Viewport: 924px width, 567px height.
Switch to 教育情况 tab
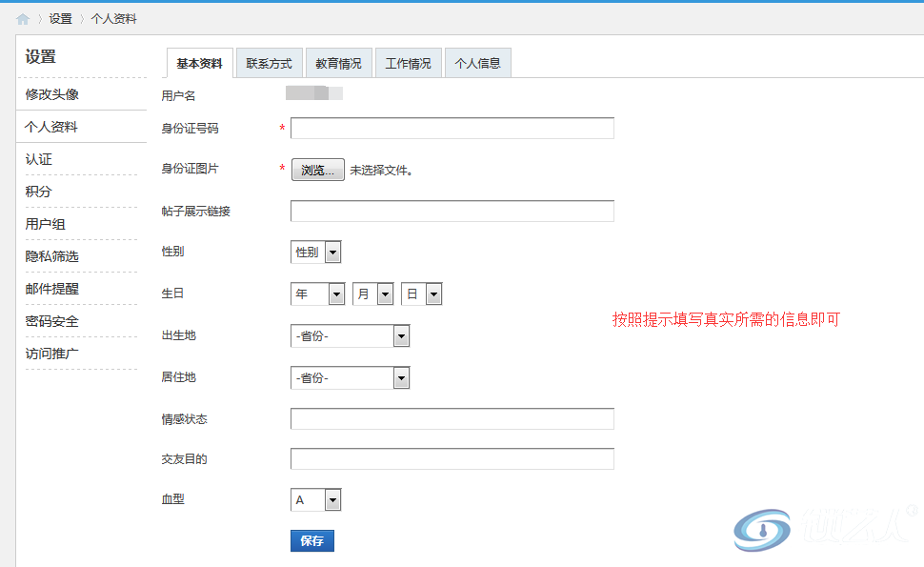tap(339, 63)
